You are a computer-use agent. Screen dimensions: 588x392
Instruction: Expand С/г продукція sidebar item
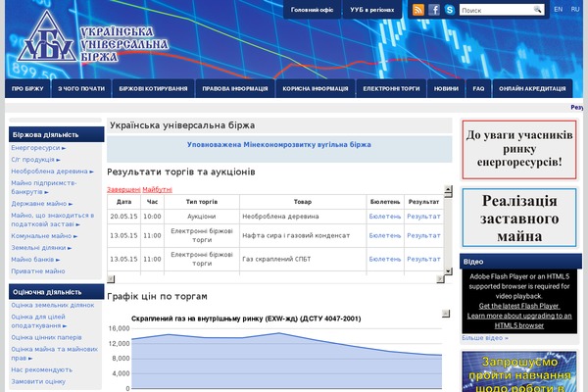pyautogui.click(x=35, y=160)
